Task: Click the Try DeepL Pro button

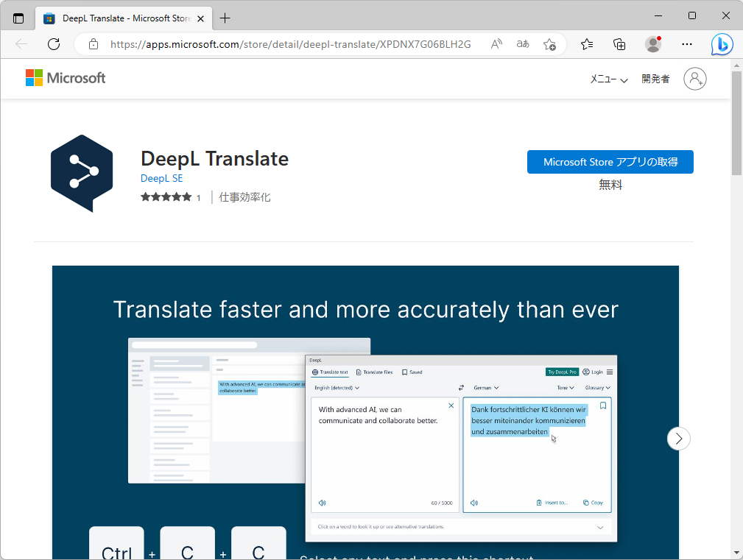Action: pyautogui.click(x=562, y=372)
